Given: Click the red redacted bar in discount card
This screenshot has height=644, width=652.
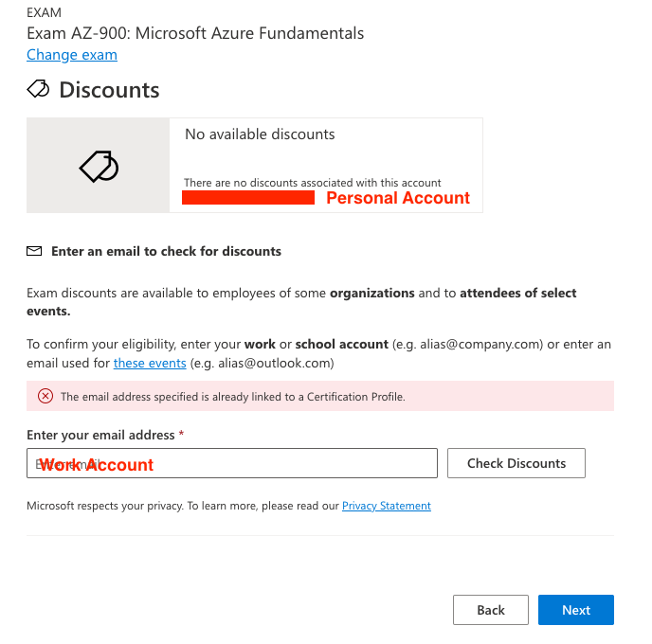Looking at the screenshot, I should tap(248, 198).
